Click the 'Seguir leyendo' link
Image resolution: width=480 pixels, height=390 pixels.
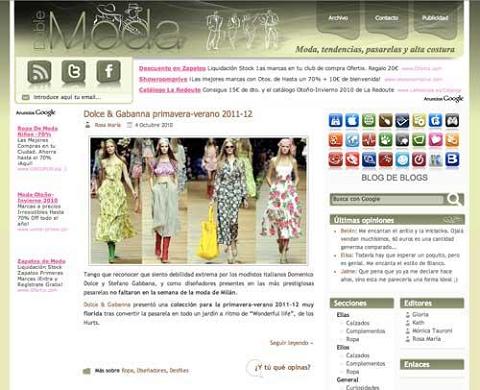tap(291, 343)
